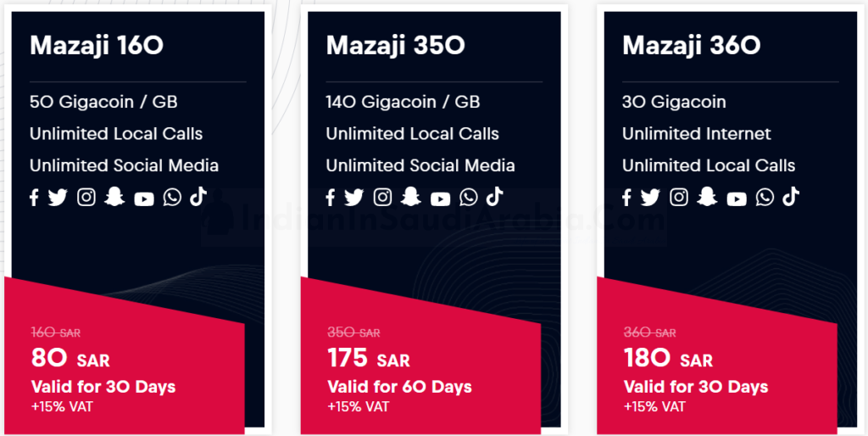Image resolution: width=868 pixels, height=436 pixels.
Task: Click 140 Gigacoin / GB text
Action: [x=403, y=102]
